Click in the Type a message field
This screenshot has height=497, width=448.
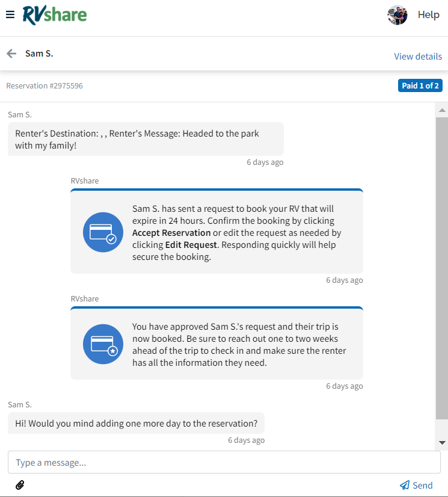(224, 463)
